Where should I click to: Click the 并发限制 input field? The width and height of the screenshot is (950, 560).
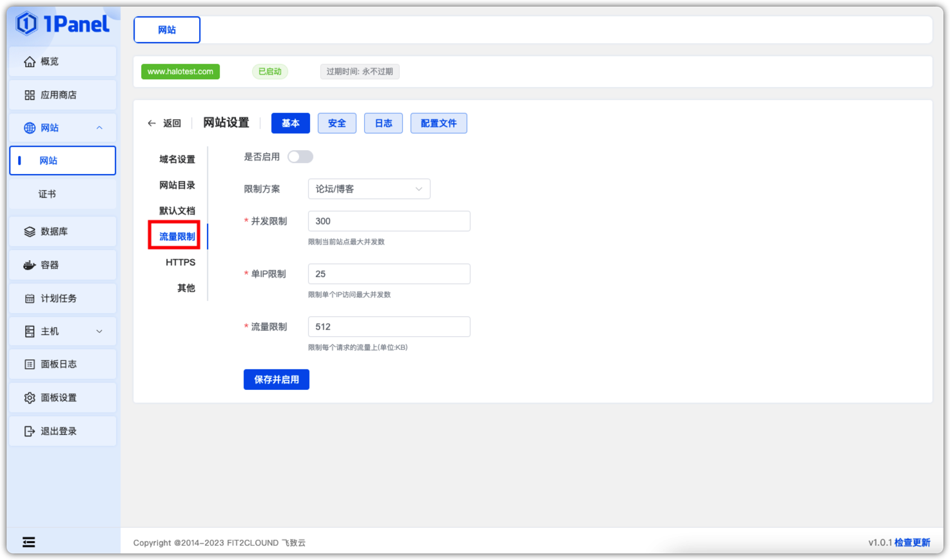pyautogui.click(x=389, y=221)
